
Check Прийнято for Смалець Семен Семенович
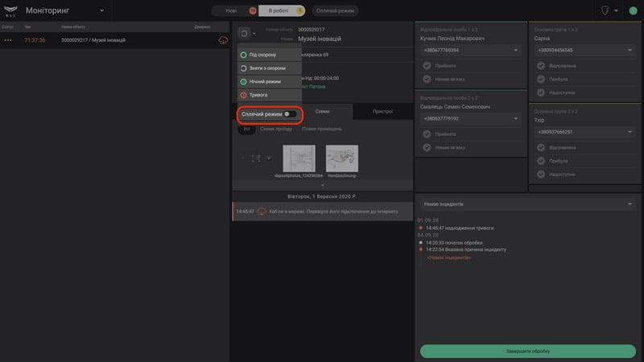tap(427, 134)
